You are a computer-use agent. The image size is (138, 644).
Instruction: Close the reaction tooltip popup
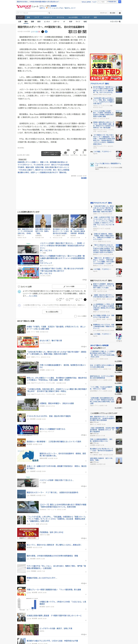tap(60, 152)
